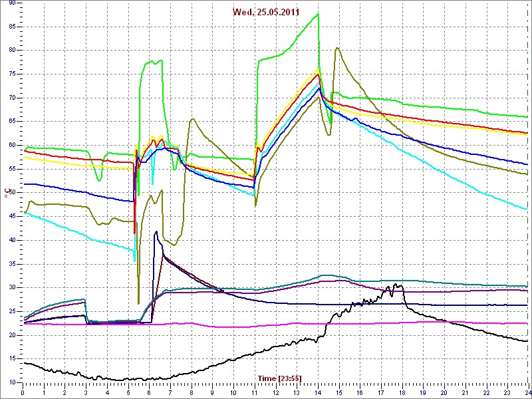Click hour 17 label on the time axis
532x399 pixels.
pyautogui.click(x=380, y=392)
